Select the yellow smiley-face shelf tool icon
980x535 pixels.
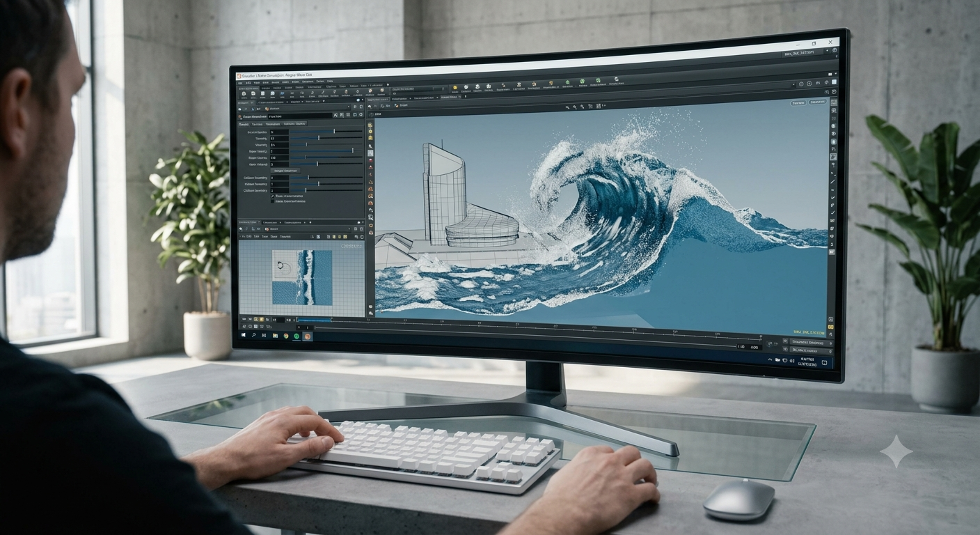pos(455,88)
